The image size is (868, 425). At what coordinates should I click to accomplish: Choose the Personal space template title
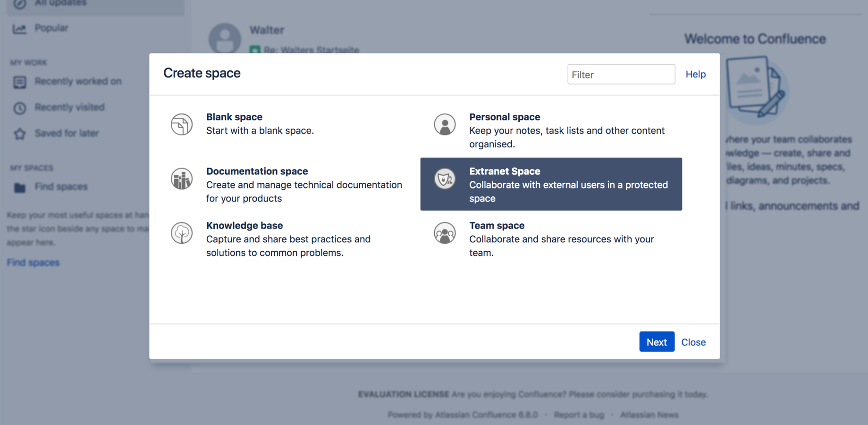coord(505,117)
